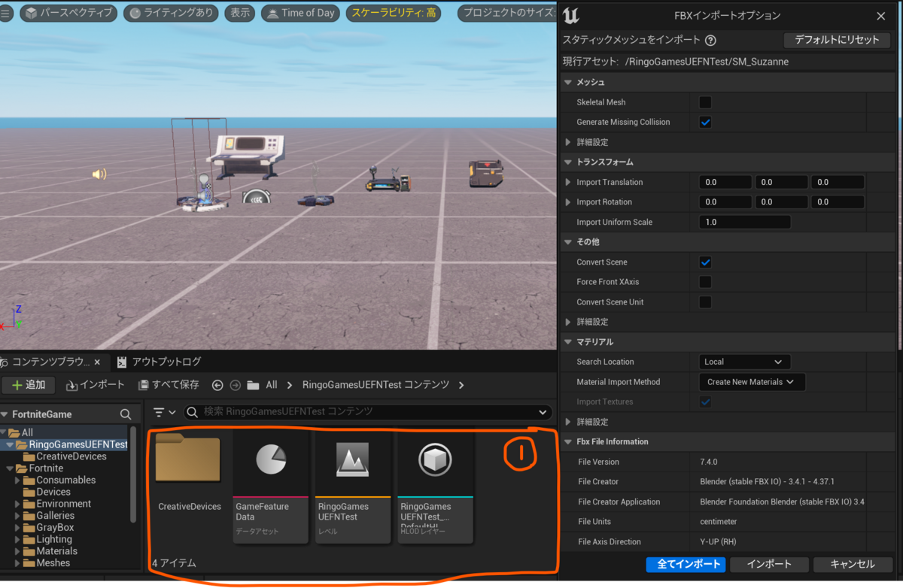The image size is (903, 588).
Task: Expand the Import Translation row
Action: (x=568, y=182)
